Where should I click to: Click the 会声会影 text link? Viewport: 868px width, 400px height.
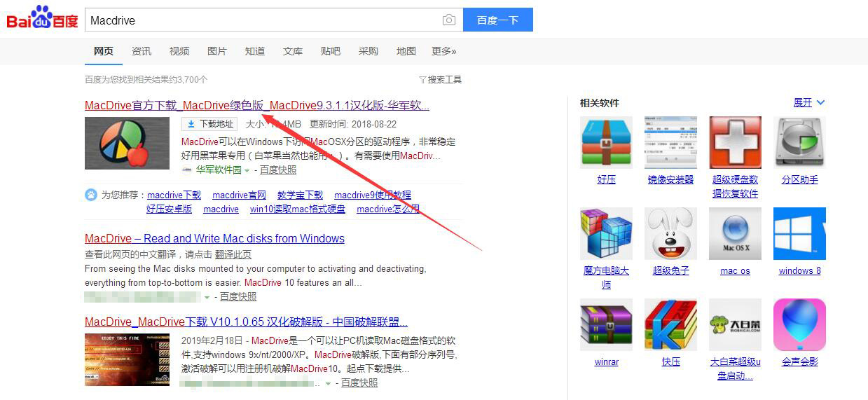[800, 361]
